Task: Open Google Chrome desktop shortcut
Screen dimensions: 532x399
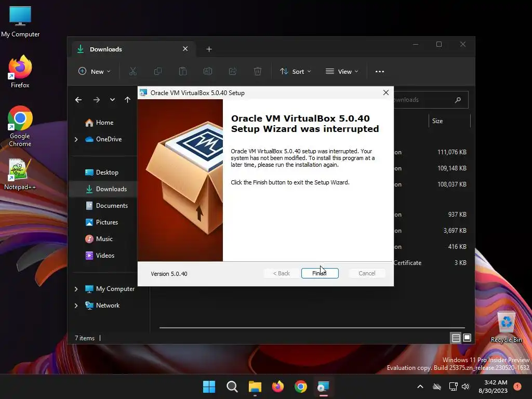Action: tap(20, 126)
